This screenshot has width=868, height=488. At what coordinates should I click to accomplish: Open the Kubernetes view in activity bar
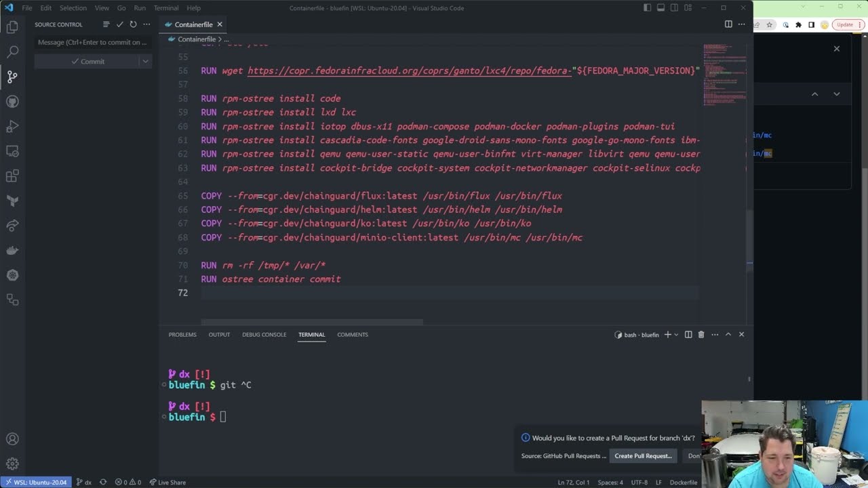[x=12, y=275]
